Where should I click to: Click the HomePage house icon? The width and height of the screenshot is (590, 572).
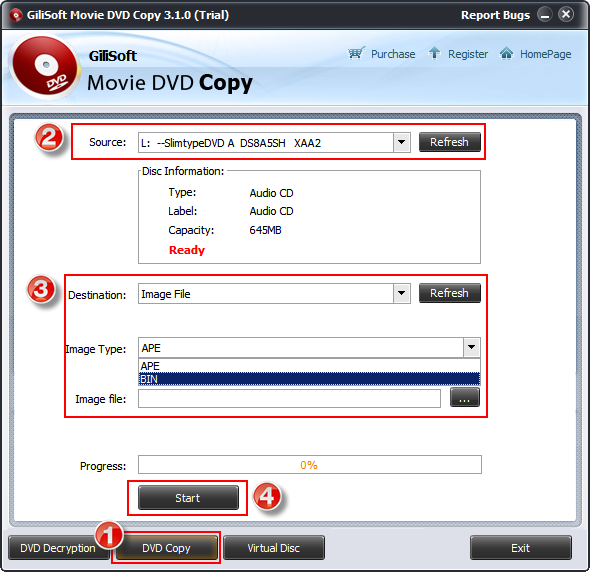506,53
